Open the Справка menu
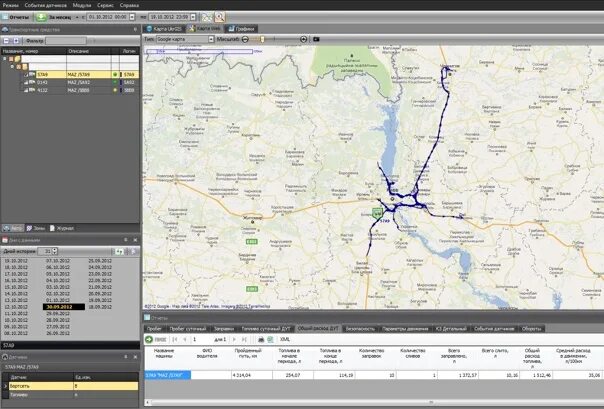604x409 pixels. point(129,5)
